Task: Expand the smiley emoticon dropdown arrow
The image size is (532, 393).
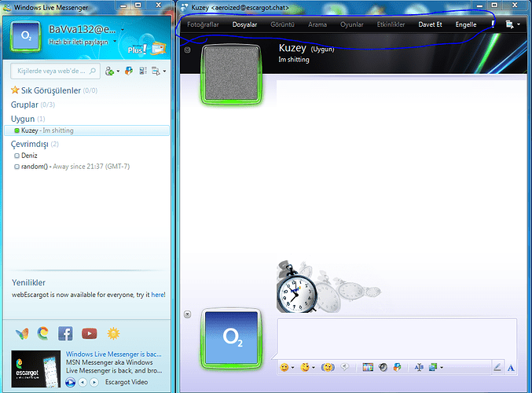Action: click(x=292, y=368)
